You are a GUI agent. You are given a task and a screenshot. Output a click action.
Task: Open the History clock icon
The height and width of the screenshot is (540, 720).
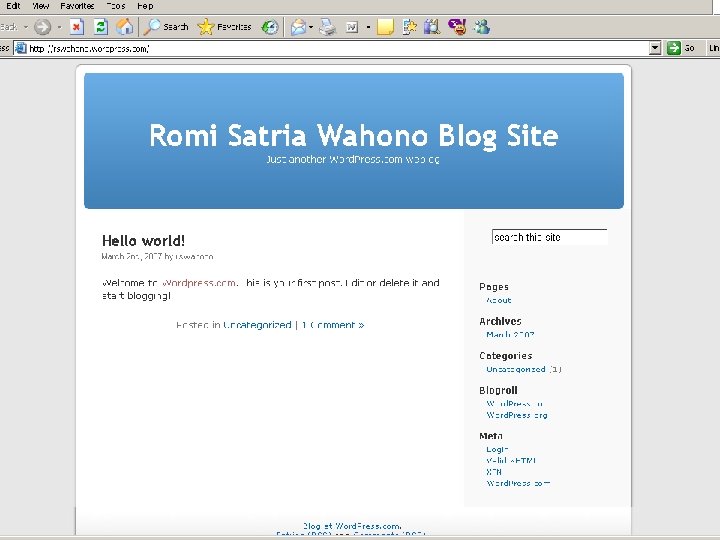point(270,27)
